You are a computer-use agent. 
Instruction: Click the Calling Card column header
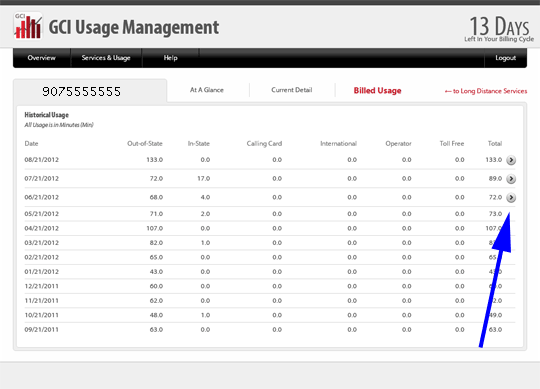point(264,144)
